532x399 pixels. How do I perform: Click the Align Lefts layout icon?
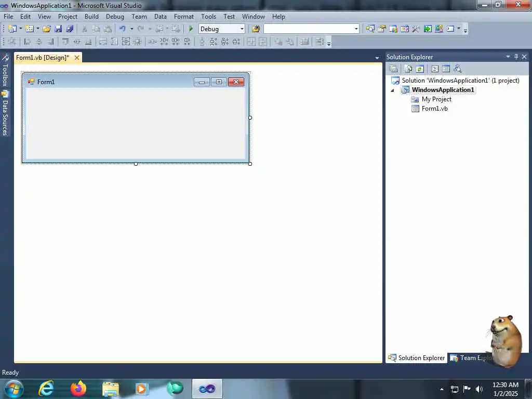click(x=28, y=42)
